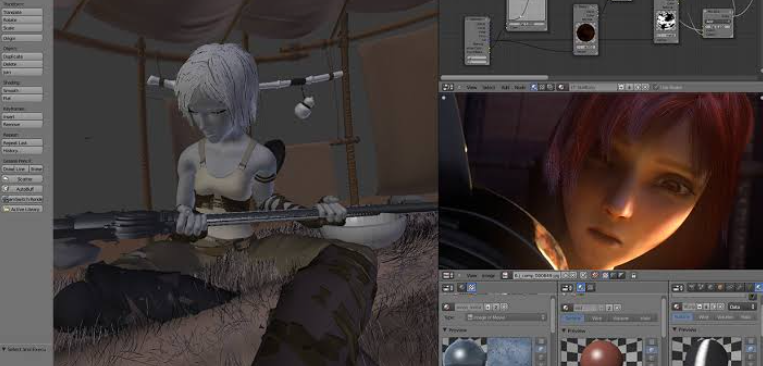
Task: Open node editor's editor type selector
Action: [448, 87]
